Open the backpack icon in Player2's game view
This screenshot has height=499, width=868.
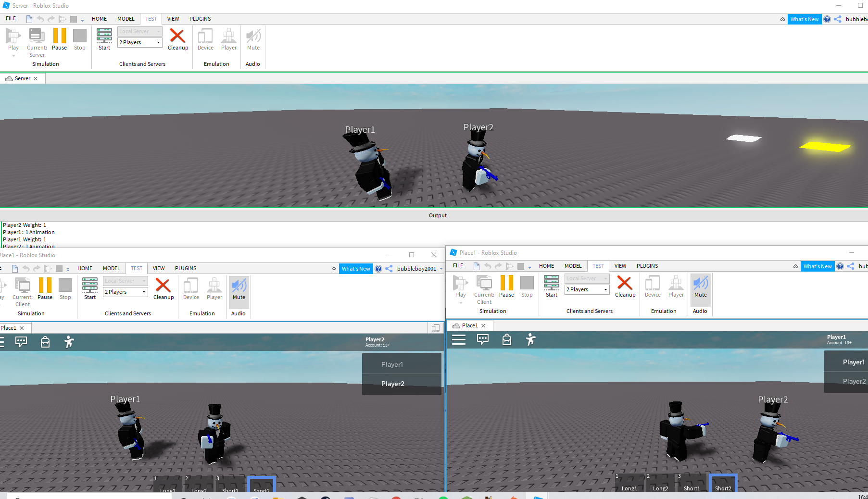coord(45,342)
